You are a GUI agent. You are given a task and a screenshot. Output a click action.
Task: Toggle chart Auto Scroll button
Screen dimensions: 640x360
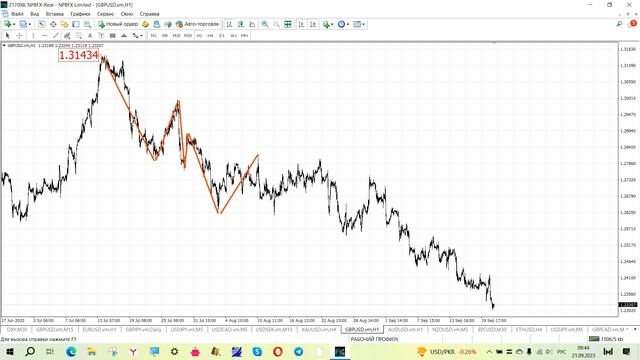(x=302, y=24)
